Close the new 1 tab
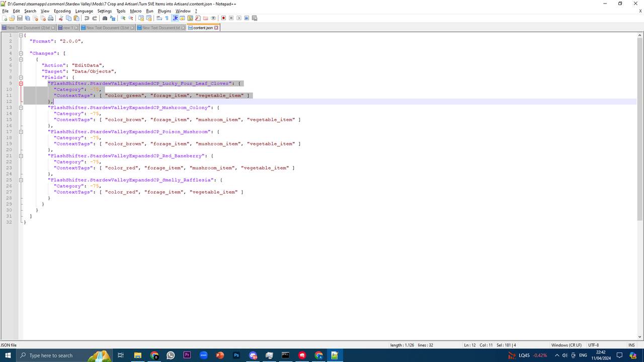The width and height of the screenshot is (644, 362). point(76,28)
